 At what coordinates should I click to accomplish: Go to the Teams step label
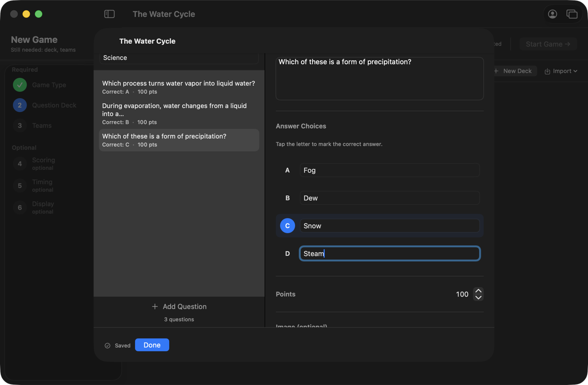pos(42,125)
